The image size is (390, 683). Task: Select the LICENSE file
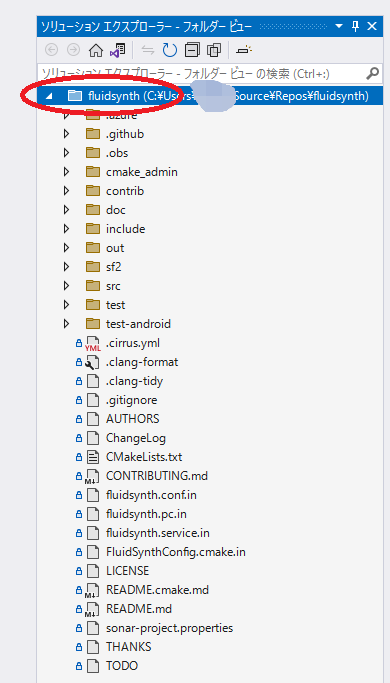[x=127, y=571]
